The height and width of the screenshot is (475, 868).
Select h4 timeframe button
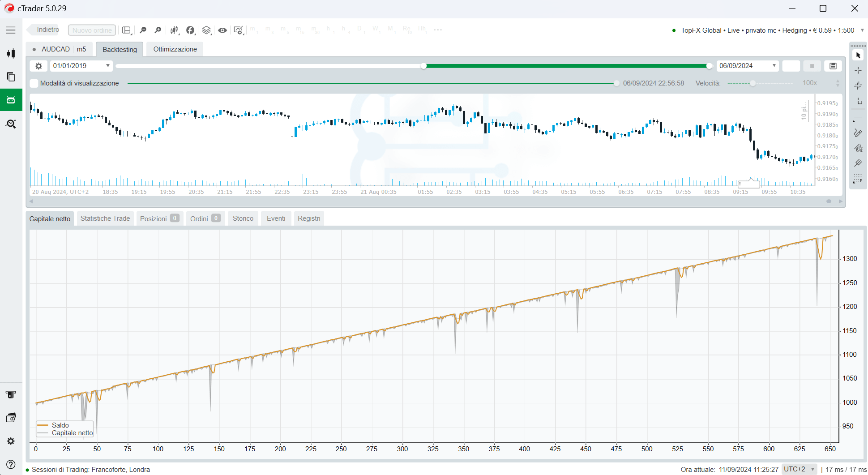[x=345, y=30]
